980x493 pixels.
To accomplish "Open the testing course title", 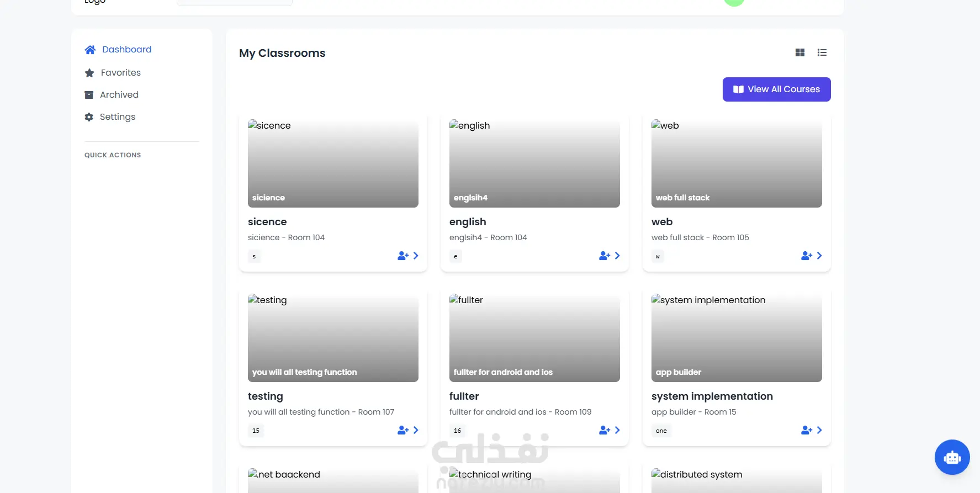I will tap(265, 396).
